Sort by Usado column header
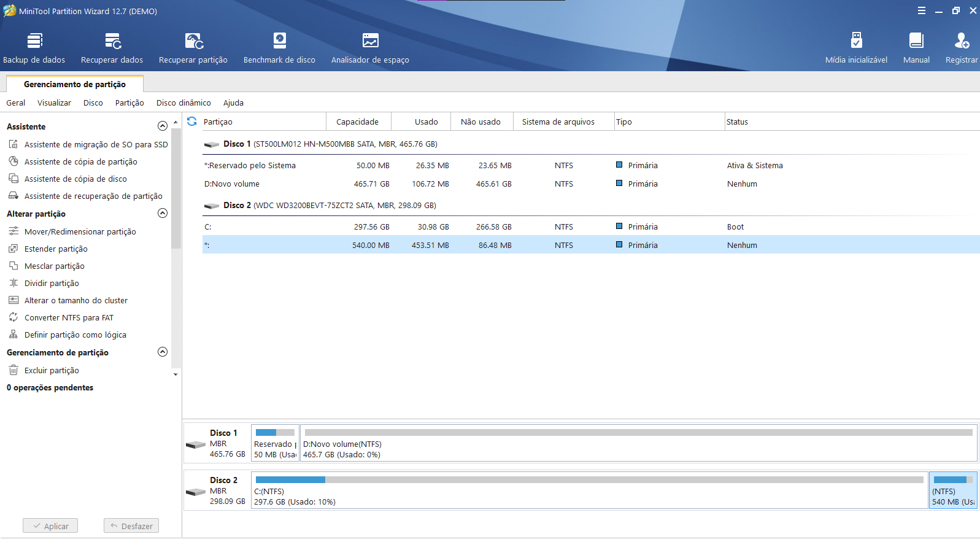This screenshot has width=980, height=550. pyautogui.click(x=421, y=122)
